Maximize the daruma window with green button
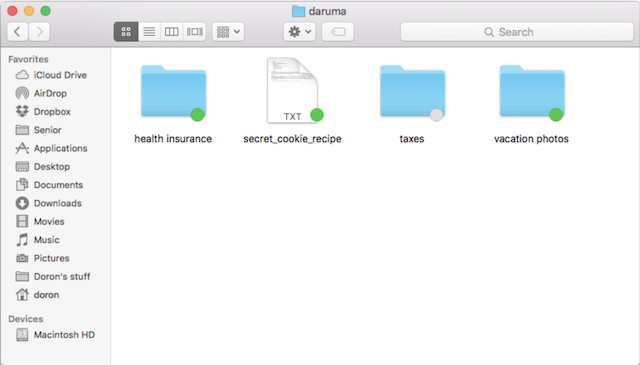 (x=46, y=11)
